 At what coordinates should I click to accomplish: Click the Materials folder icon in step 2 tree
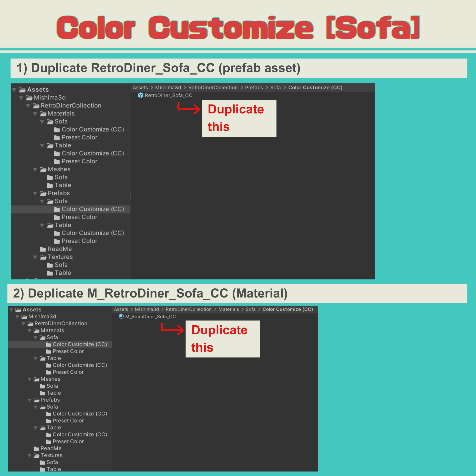tap(36, 331)
